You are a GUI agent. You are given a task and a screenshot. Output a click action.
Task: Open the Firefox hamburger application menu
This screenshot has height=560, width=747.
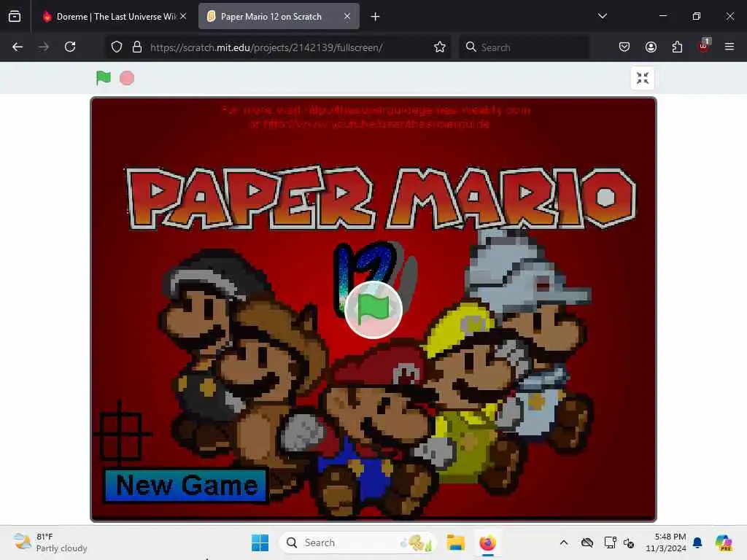[x=729, y=47]
